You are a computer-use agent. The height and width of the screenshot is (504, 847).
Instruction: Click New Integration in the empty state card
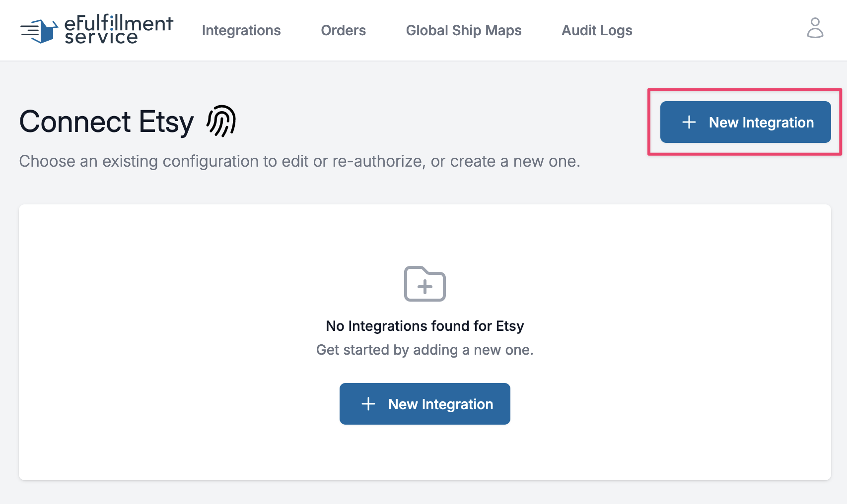(x=425, y=404)
